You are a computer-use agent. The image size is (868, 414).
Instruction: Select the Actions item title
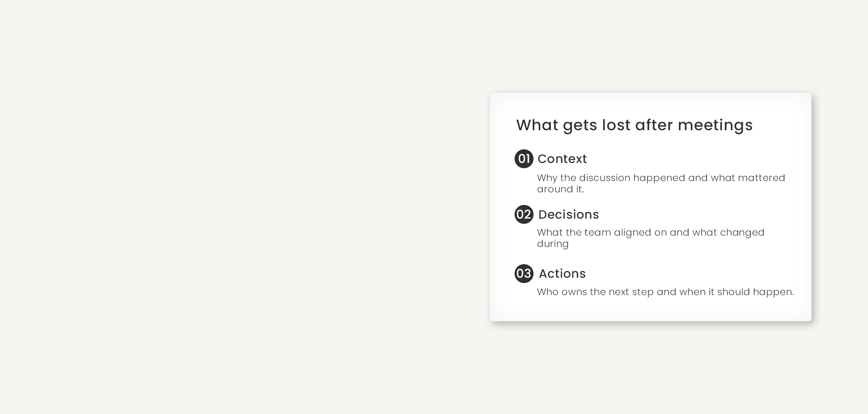coord(562,274)
